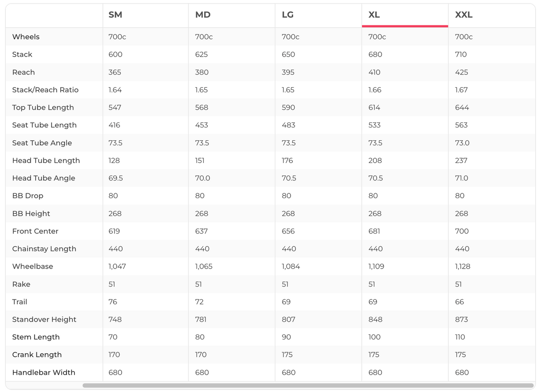Click the XL Stack value 680

click(375, 54)
